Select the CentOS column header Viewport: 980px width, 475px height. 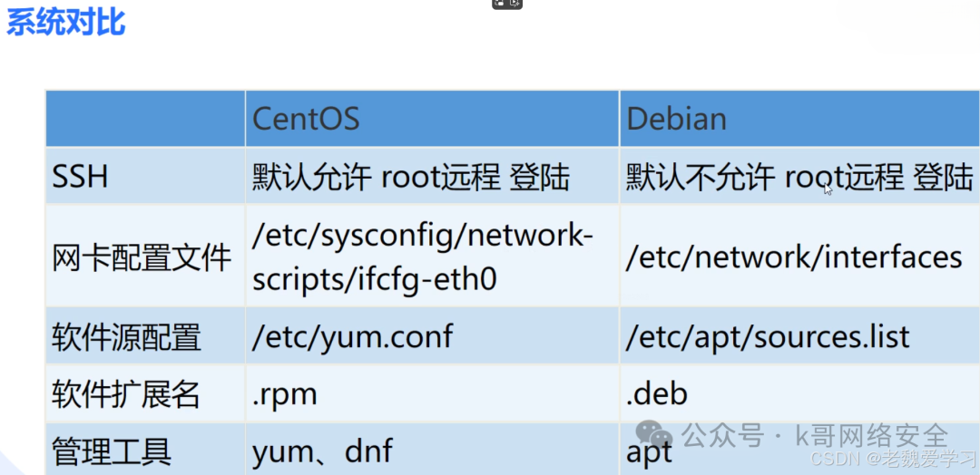tap(433, 119)
